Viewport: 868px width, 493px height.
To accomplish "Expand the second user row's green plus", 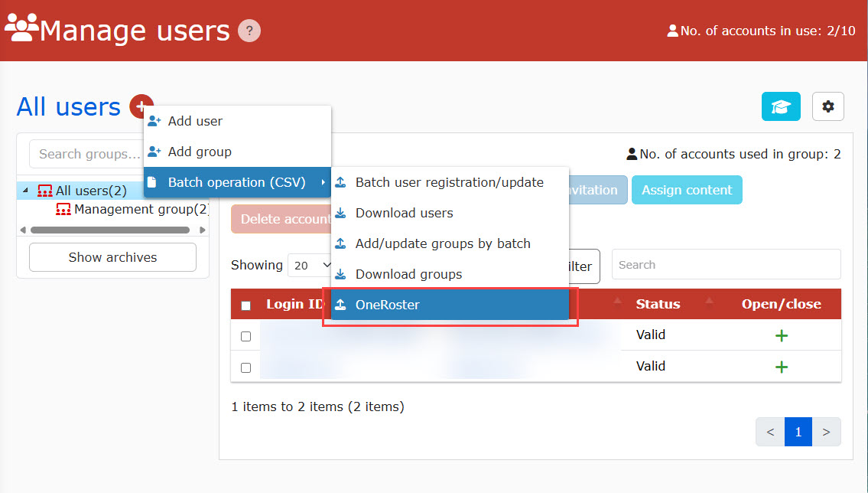I will (x=781, y=367).
